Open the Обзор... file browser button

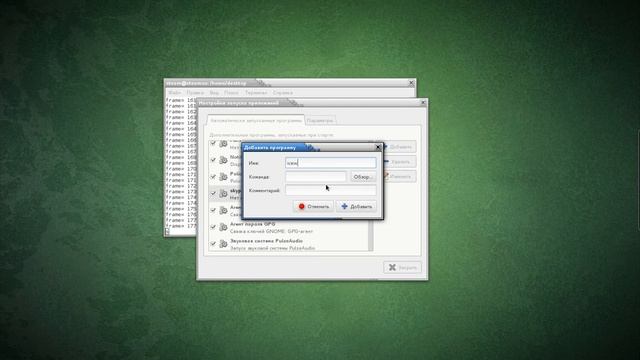tap(363, 177)
